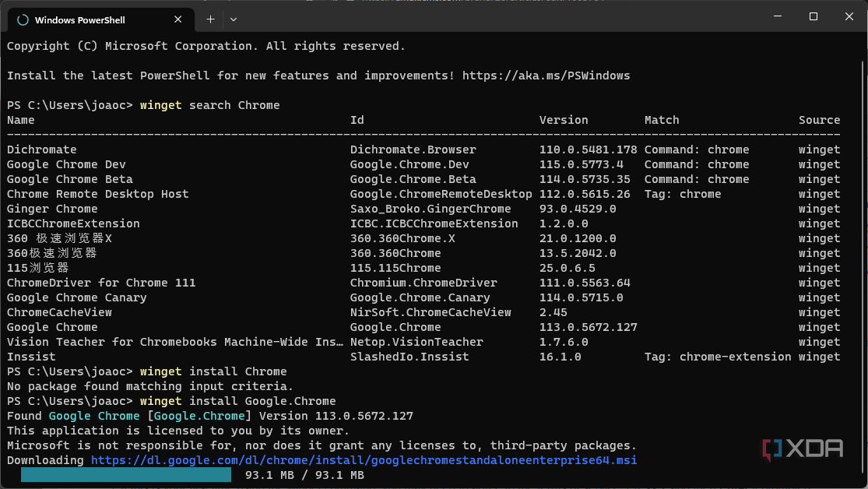
Task: Click 'winget install Google.Chrome' command line
Action: pos(238,402)
